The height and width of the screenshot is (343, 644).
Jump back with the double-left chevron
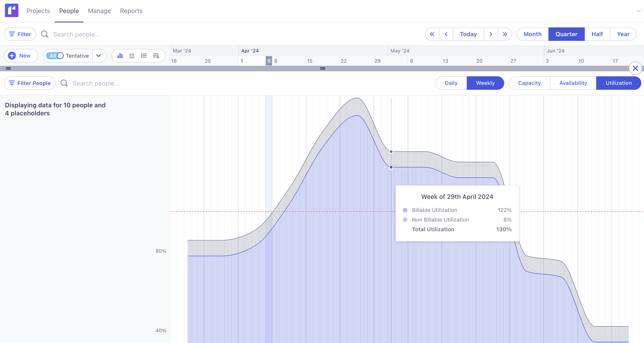[x=432, y=34]
